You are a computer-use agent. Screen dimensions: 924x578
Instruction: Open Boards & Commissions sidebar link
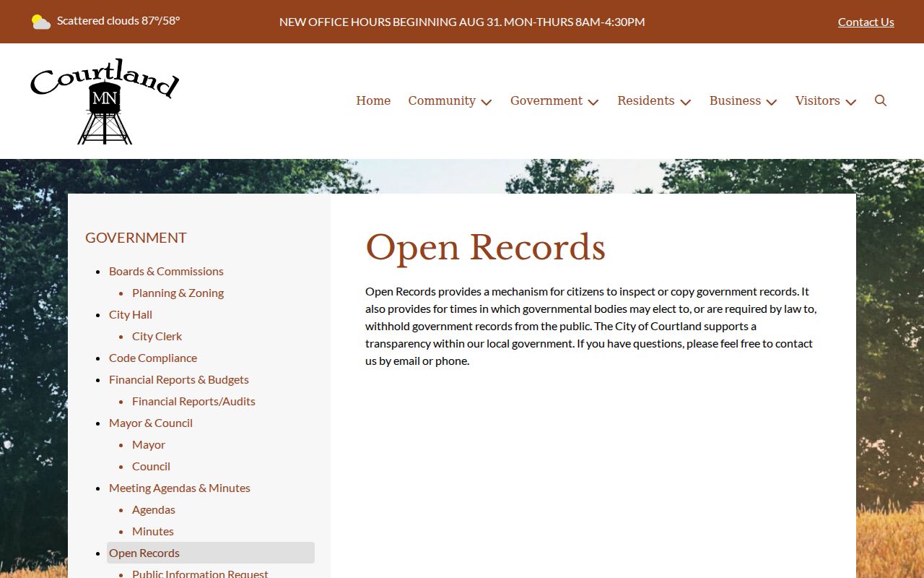(x=166, y=271)
